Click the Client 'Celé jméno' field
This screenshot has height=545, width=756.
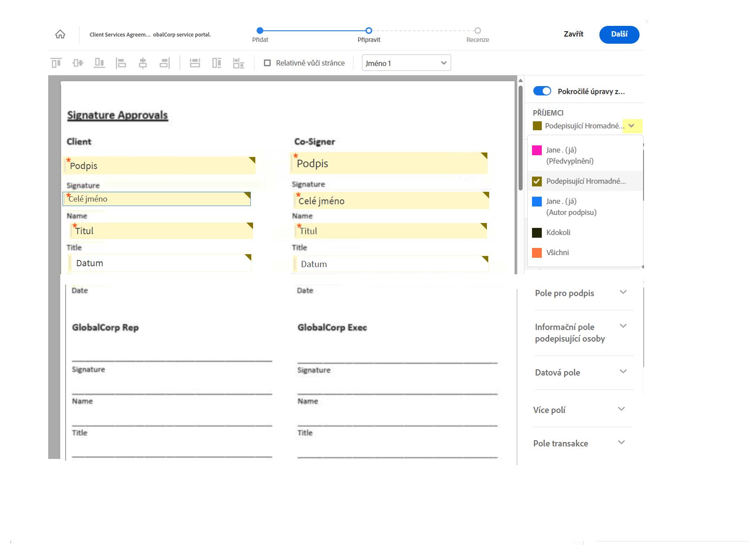[x=157, y=199]
